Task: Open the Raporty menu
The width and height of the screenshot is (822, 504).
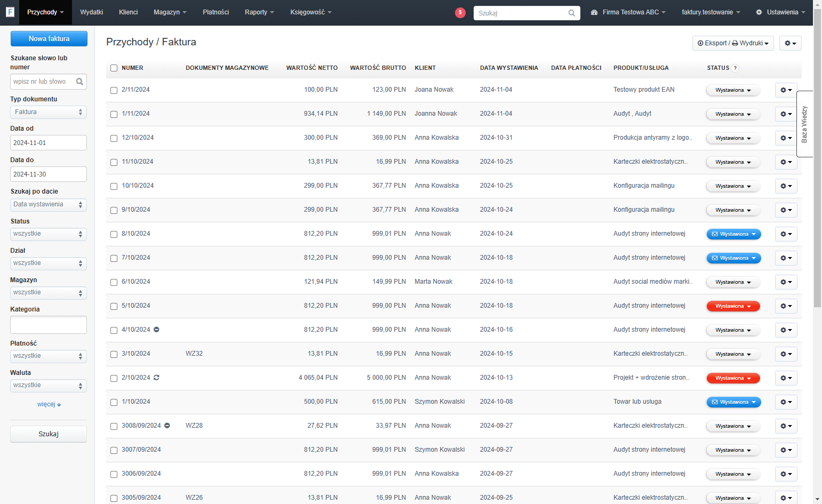Action: pos(259,12)
